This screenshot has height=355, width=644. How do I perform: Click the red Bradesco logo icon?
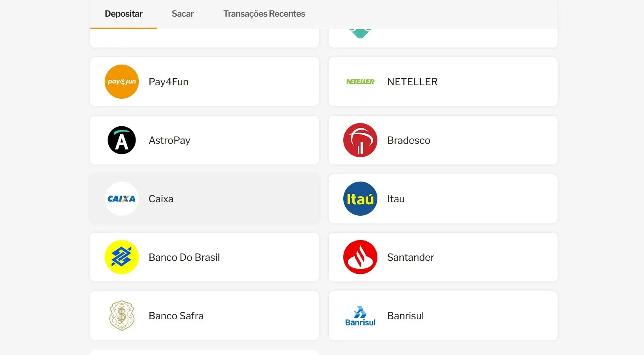360,140
